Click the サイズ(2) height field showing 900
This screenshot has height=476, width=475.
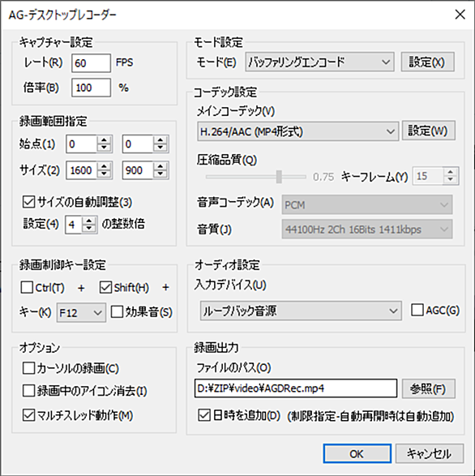[x=138, y=170]
